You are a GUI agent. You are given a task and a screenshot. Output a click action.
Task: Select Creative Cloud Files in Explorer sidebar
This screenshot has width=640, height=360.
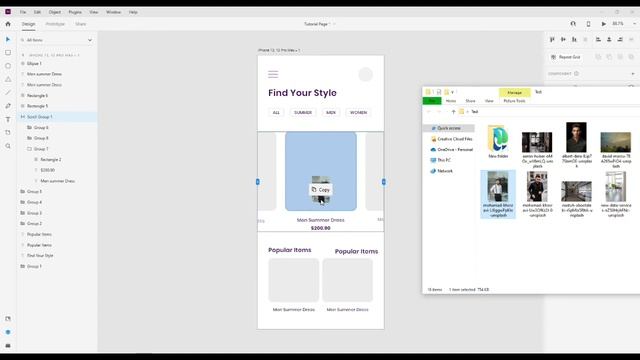[x=451, y=139]
